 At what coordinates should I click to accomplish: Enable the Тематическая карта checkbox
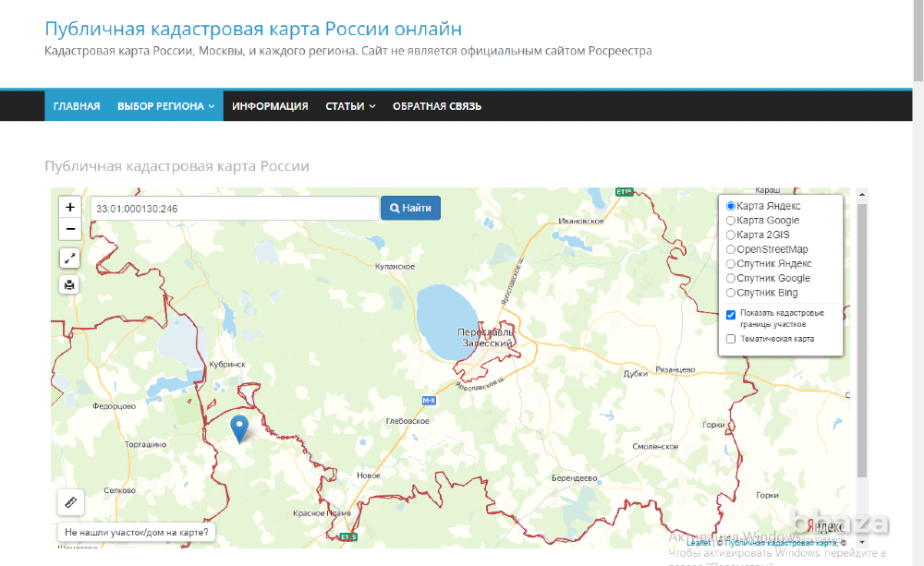tap(731, 338)
